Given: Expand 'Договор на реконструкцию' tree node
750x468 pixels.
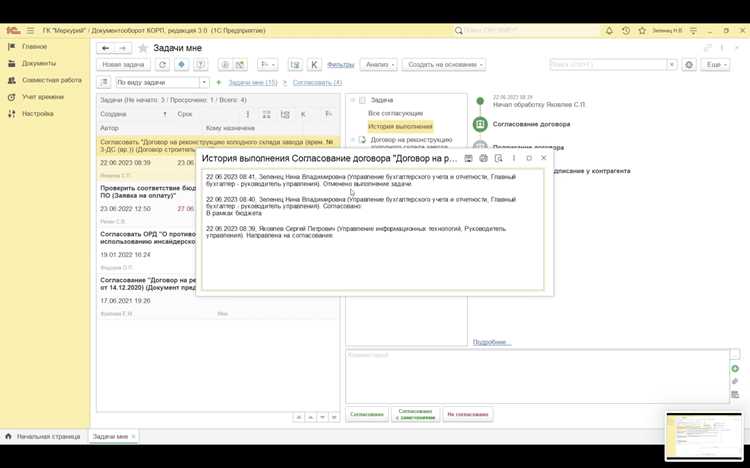Looking at the screenshot, I should click(353, 140).
